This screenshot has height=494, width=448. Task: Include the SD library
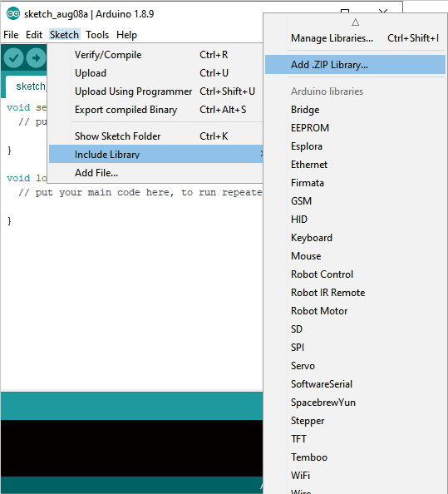355,329
